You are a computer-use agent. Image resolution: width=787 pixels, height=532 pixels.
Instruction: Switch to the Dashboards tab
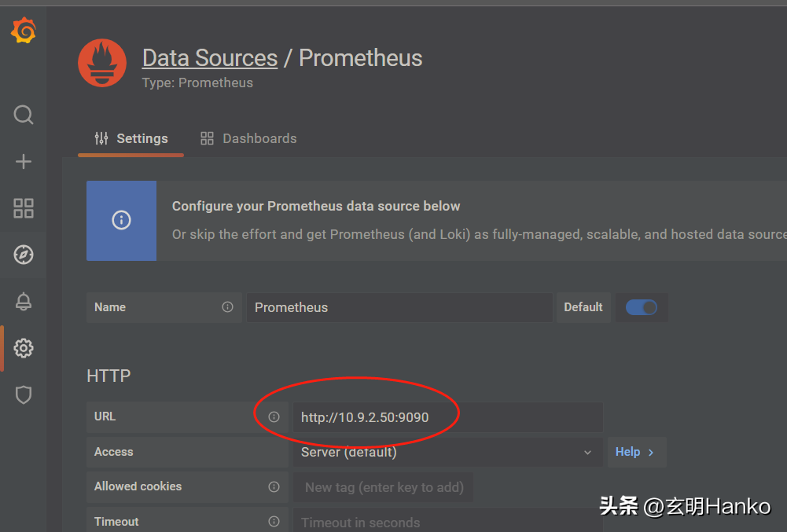pos(248,138)
